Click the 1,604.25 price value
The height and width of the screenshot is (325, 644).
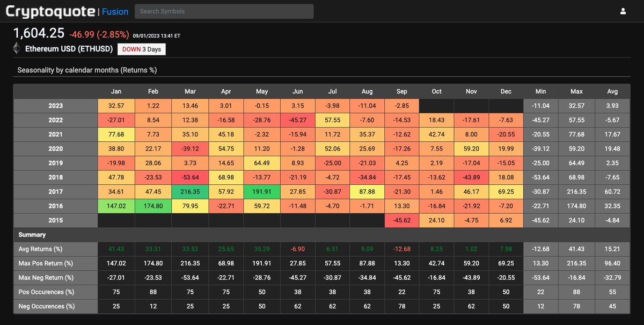tap(39, 33)
